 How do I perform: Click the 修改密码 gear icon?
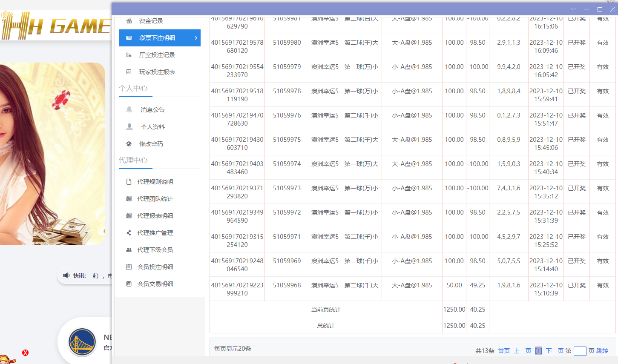pos(129,144)
